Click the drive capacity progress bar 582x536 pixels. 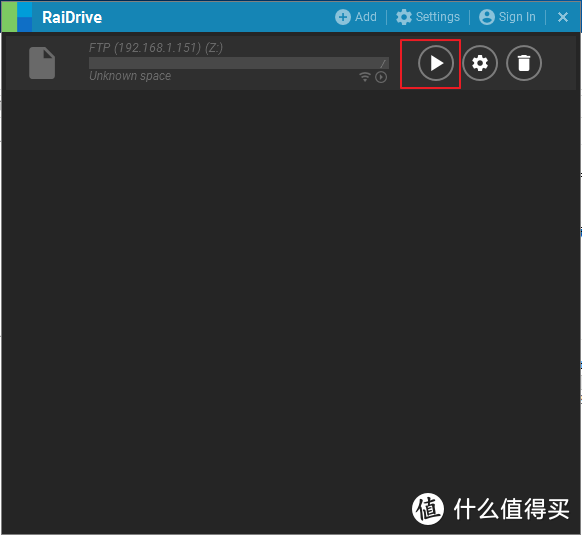coord(239,63)
